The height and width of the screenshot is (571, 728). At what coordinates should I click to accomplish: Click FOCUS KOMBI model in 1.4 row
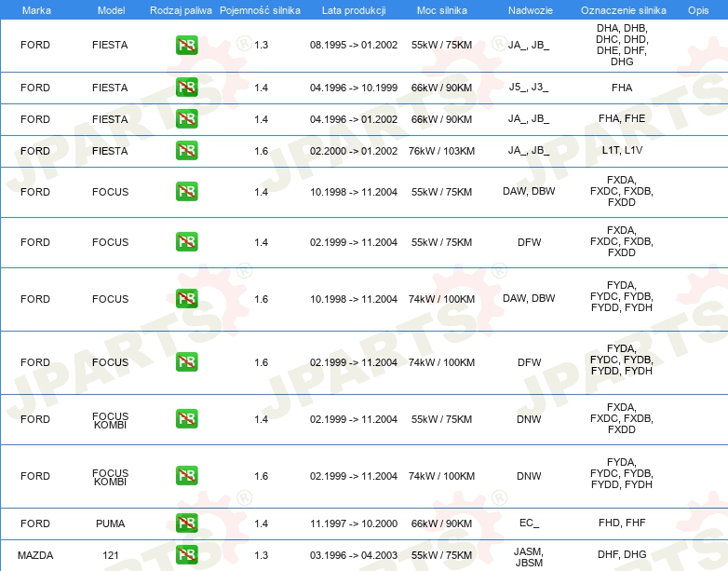111,420
